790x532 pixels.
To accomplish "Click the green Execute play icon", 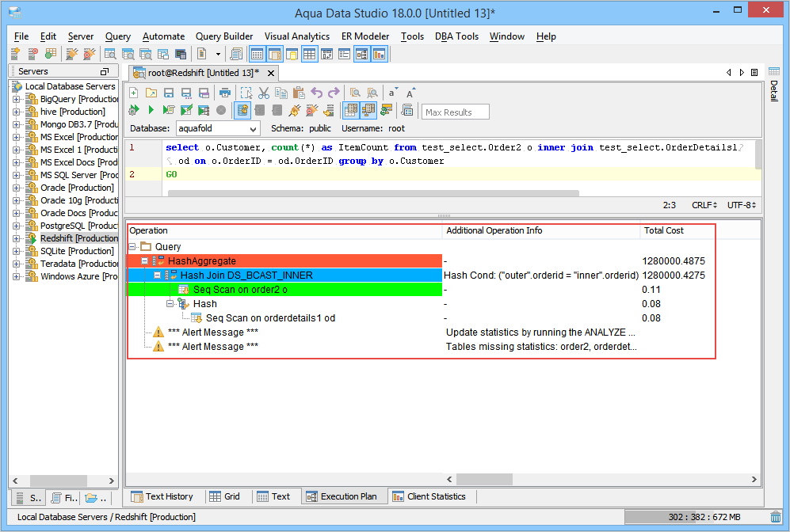I will pos(151,110).
